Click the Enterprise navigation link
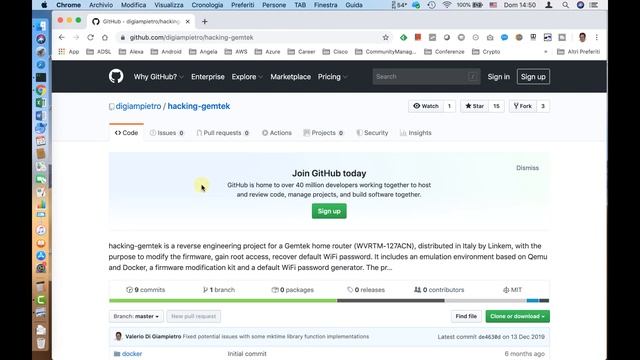 pos(208,77)
